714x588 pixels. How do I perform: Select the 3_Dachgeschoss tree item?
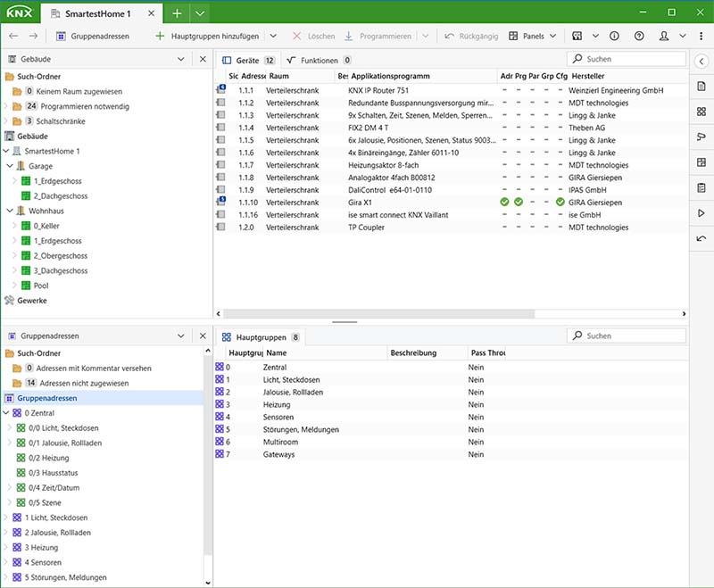pyautogui.click(x=61, y=270)
